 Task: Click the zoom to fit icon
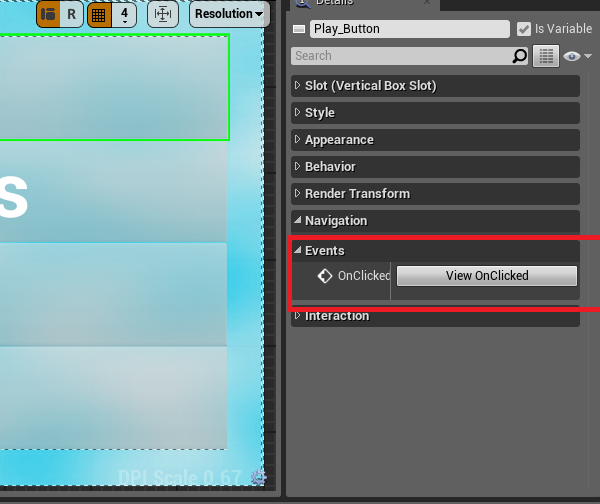click(163, 15)
